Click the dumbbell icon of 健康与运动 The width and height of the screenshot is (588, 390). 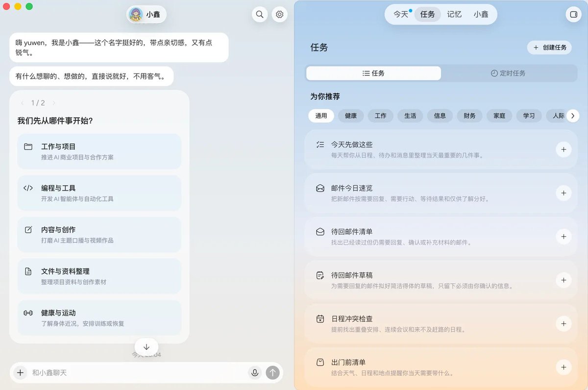coord(28,313)
